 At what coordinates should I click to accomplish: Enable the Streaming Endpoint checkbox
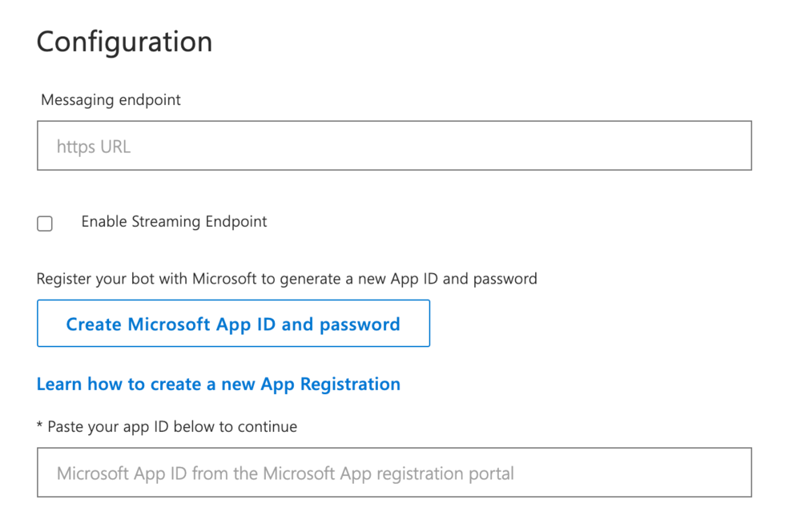[45, 224]
